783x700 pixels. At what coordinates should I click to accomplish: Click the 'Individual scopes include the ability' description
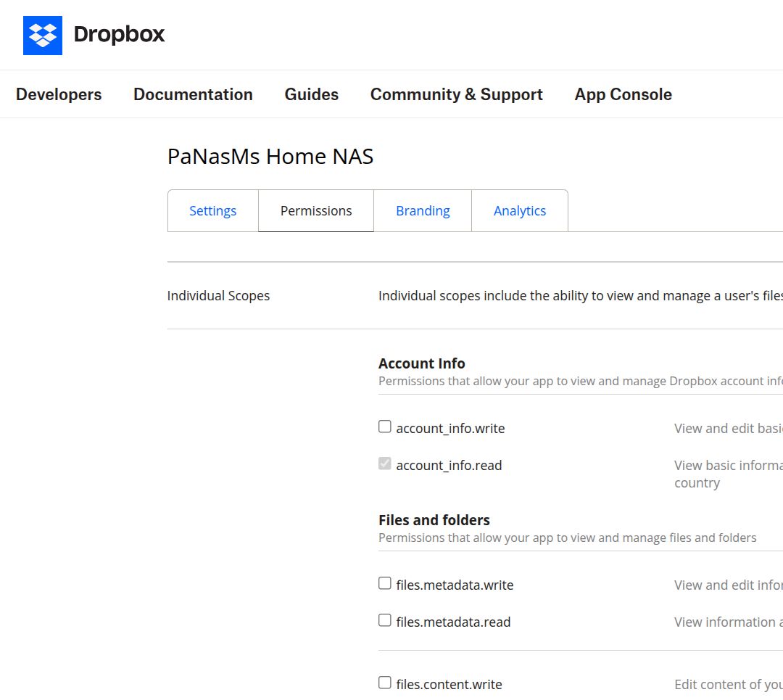(x=580, y=296)
